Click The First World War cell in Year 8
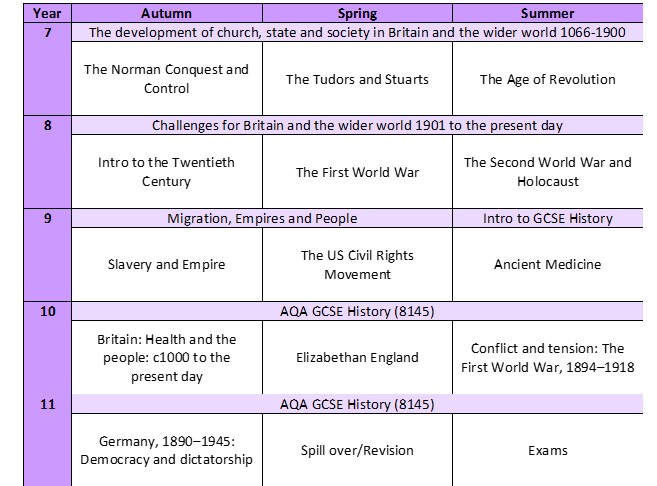This screenshot has height=486, width=657. [x=357, y=172]
